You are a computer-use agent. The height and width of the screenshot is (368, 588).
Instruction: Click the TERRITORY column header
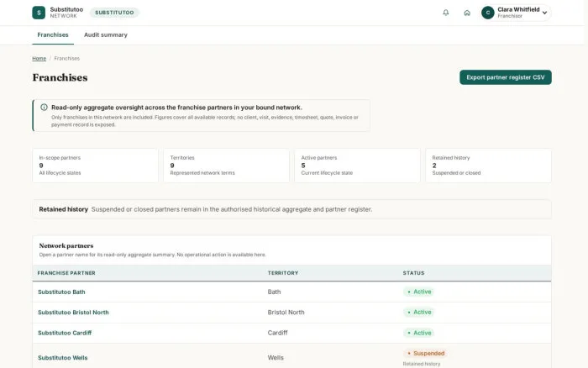283,273
